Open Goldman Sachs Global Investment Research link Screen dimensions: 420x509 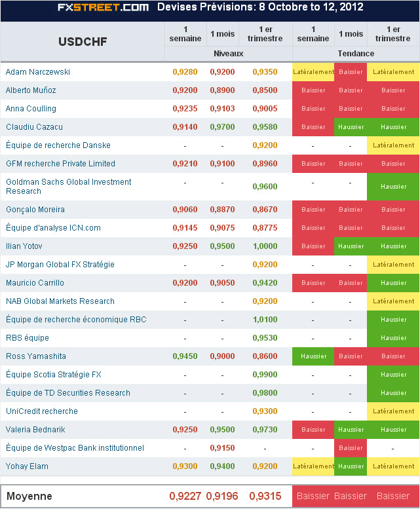(69, 186)
